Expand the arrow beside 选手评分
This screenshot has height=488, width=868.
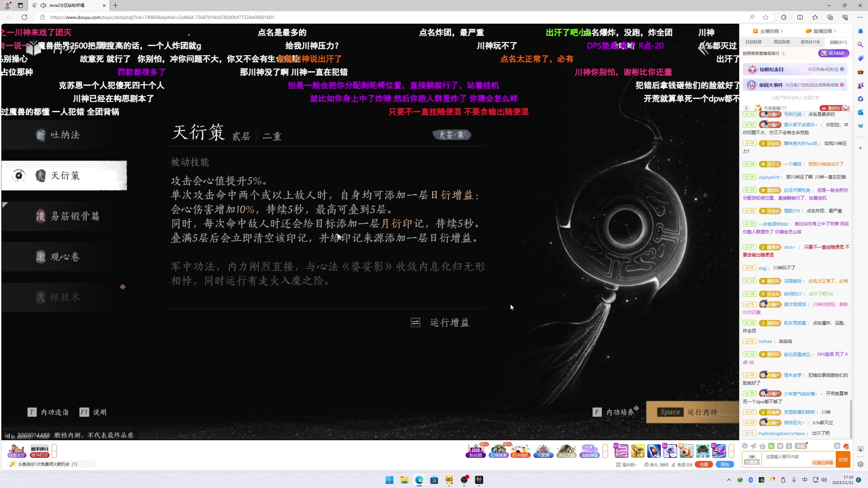click(x=54, y=451)
